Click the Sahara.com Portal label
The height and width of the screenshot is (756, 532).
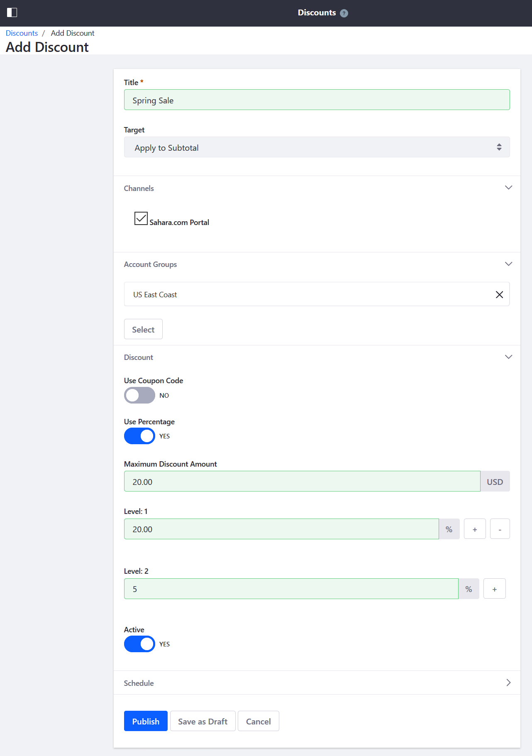[x=179, y=223]
